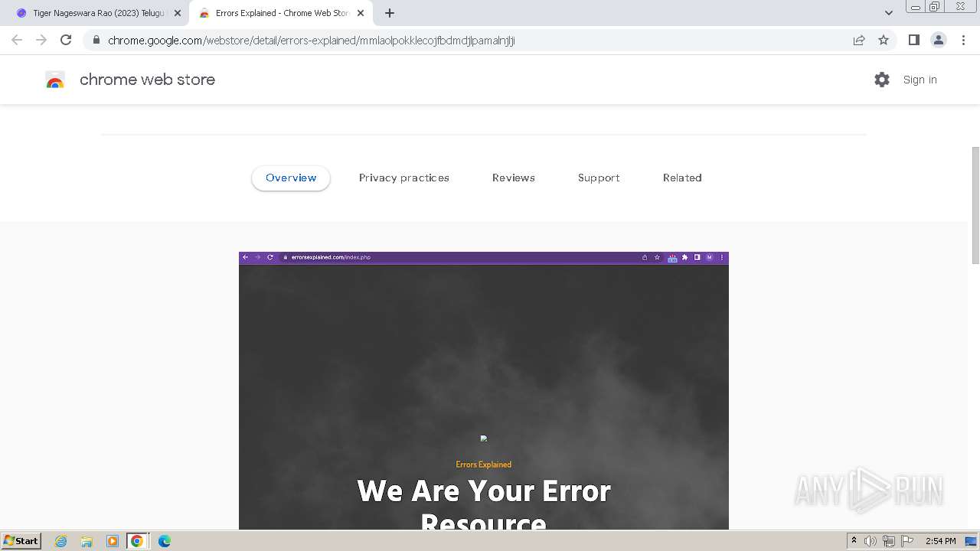Screen dimensions: 980x551
Task: Open Microsoft Edge from taskbar
Action: click(x=164, y=541)
